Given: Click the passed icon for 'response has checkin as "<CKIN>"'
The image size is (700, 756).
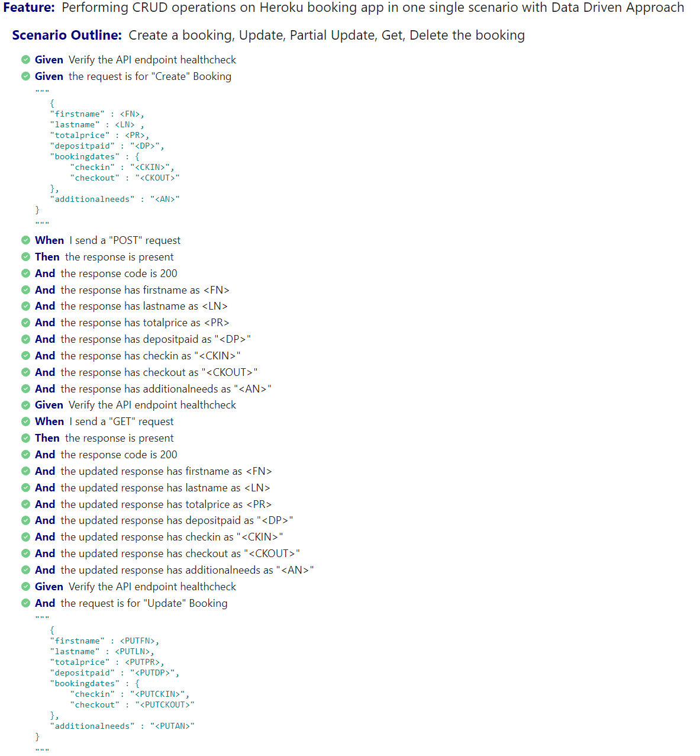Looking at the screenshot, I should coord(25,356).
